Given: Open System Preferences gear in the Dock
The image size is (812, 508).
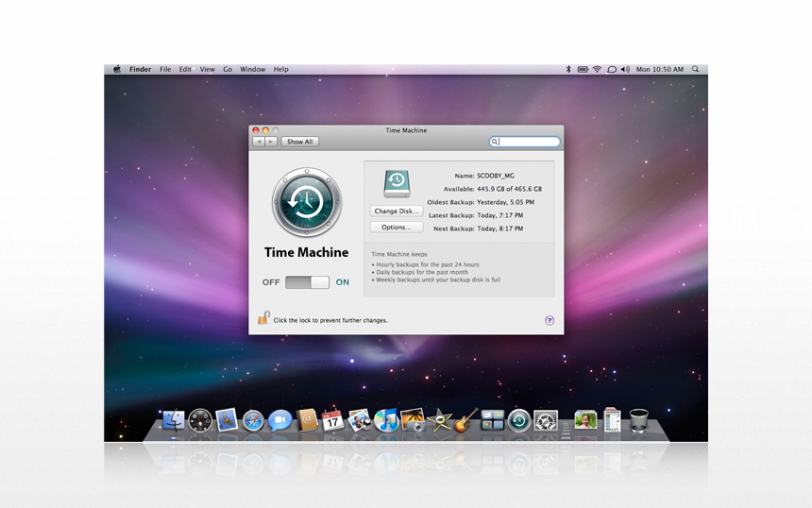Looking at the screenshot, I should pyautogui.click(x=545, y=421).
